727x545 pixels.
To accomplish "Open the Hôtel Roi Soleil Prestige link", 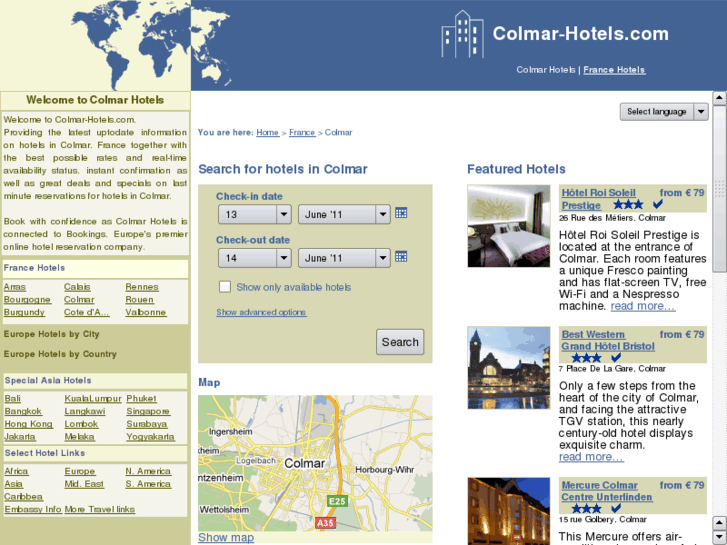I will (x=598, y=199).
